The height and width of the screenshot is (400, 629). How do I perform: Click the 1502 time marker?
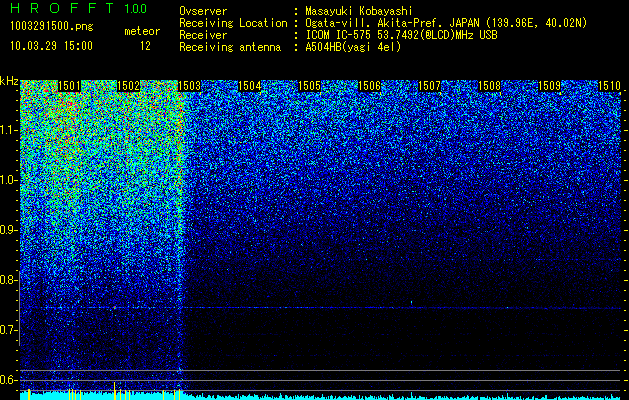(x=128, y=86)
